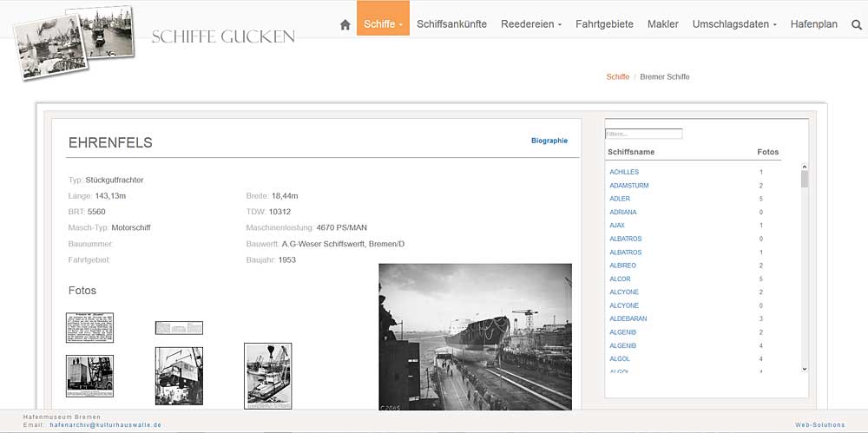Open ALCYONE entry with 0 photos
Image resolution: width=868 pixels, height=433 pixels.
[x=624, y=305]
